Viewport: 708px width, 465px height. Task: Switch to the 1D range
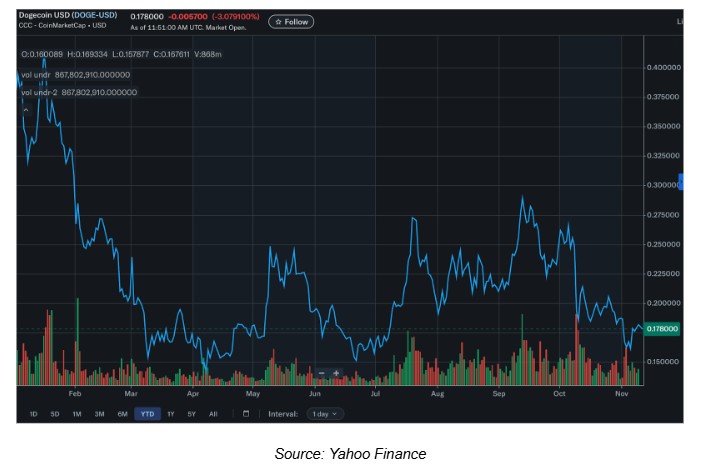[x=33, y=414]
